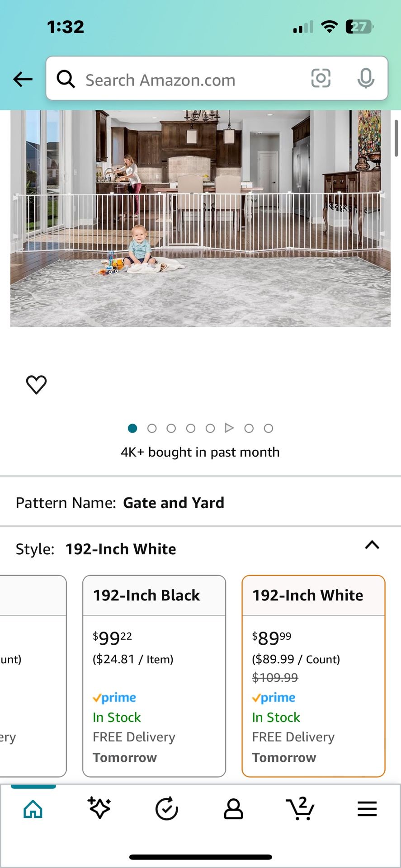Go to second image carousel dot
The width and height of the screenshot is (401, 868).
152,428
